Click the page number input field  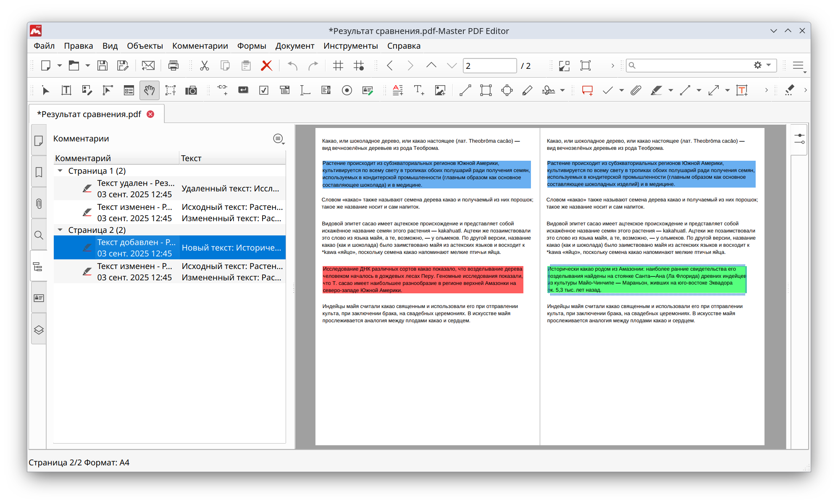pyautogui.click(x=489, y=66)
